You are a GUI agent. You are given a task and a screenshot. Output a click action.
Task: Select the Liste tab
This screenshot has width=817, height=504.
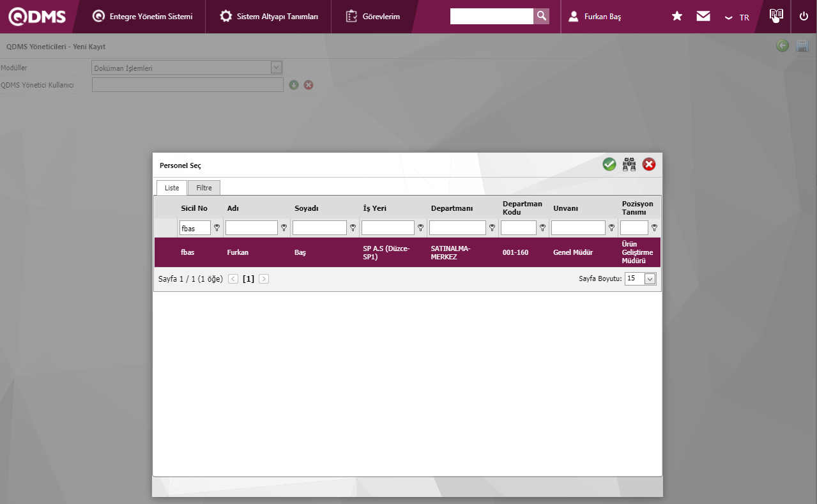pos(172,188)
